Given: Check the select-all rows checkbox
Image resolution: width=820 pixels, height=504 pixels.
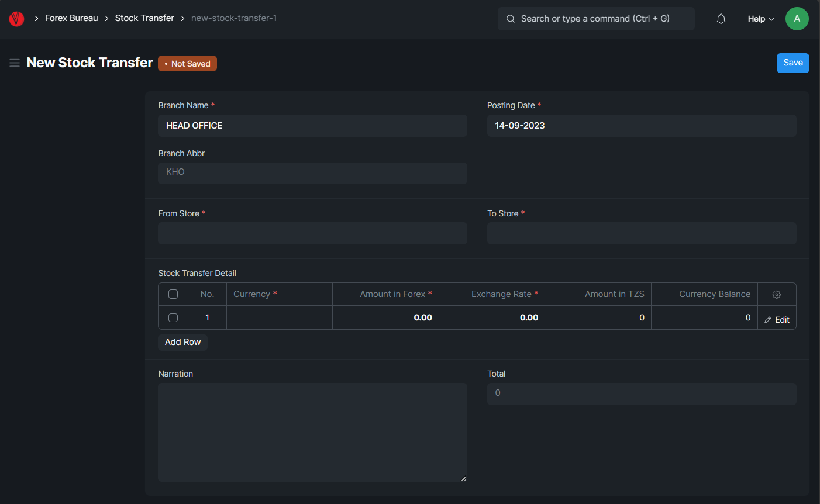Looking at the screenshot, I should [173, 294].
